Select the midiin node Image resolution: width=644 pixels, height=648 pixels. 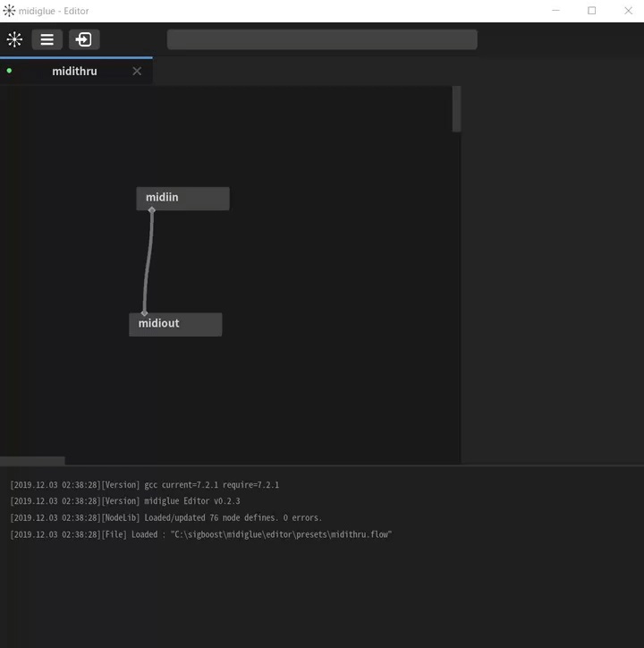click(x=183, y=199)
